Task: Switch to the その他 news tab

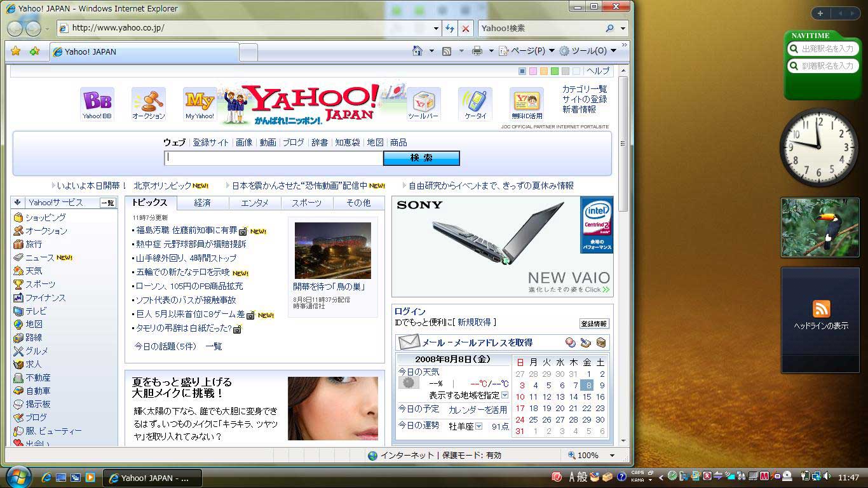Action: [x=358, y=203]
